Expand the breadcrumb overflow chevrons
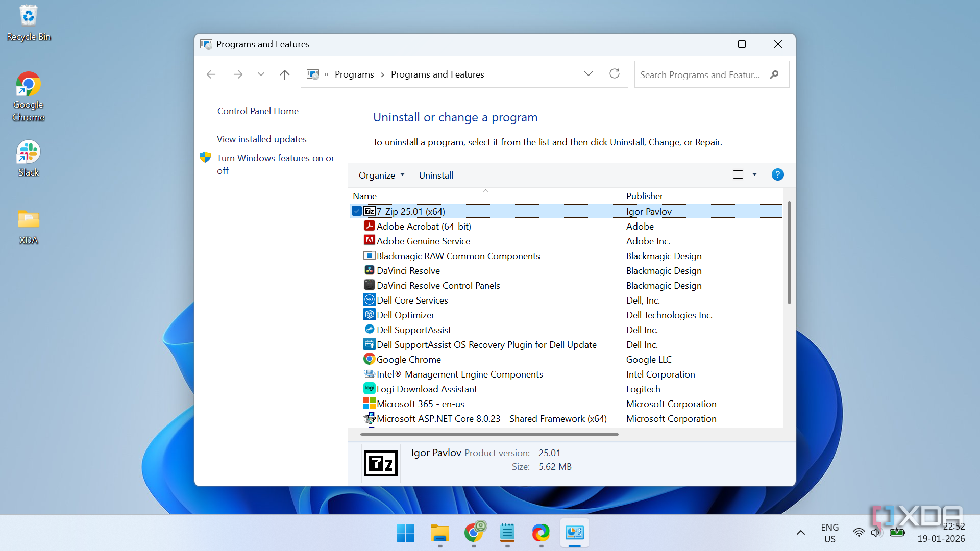 [x=326, y=74]
